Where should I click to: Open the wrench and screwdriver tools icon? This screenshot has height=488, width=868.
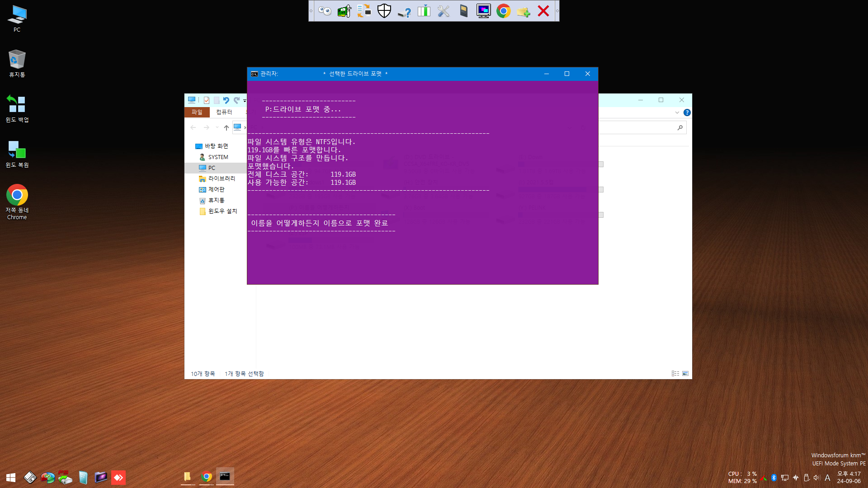444,11
